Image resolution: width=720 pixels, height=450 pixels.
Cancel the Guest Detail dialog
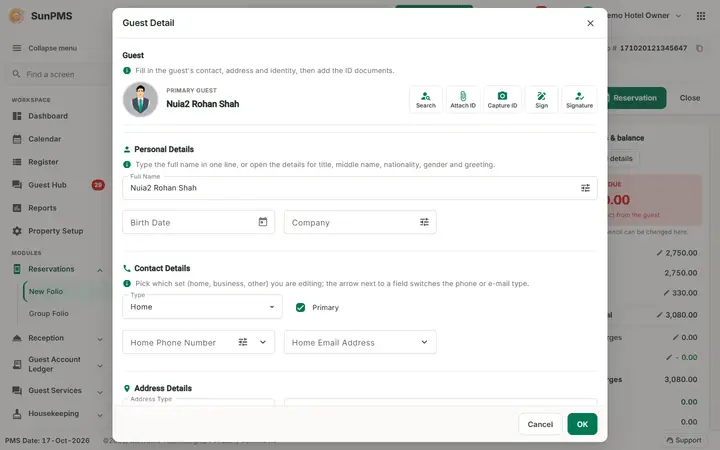click(x=540, y=424)
